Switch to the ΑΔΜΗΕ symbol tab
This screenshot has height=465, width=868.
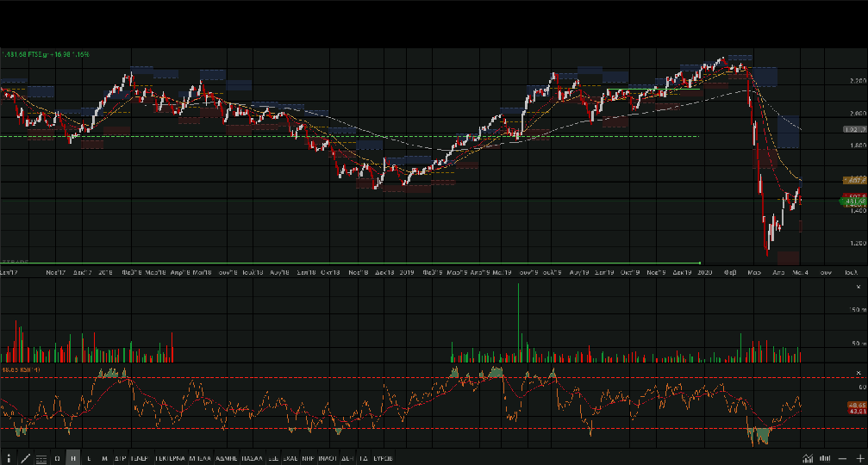tap(226, 458)
